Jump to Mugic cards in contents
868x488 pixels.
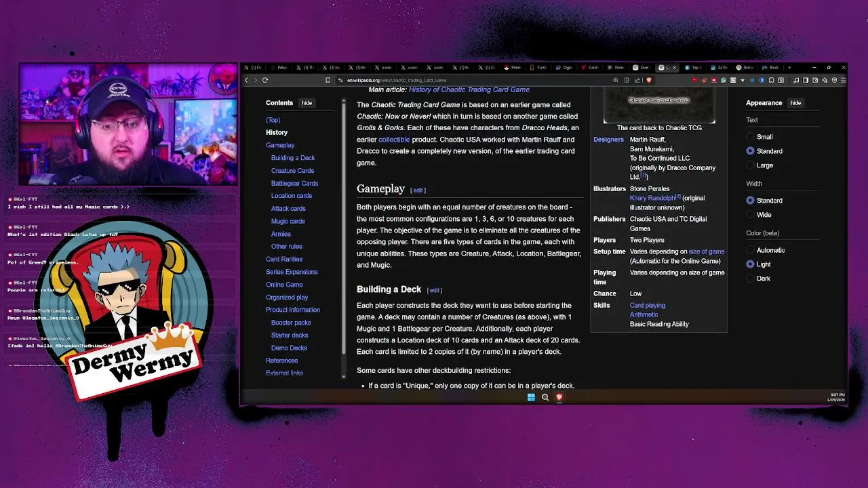click(288, 221)
